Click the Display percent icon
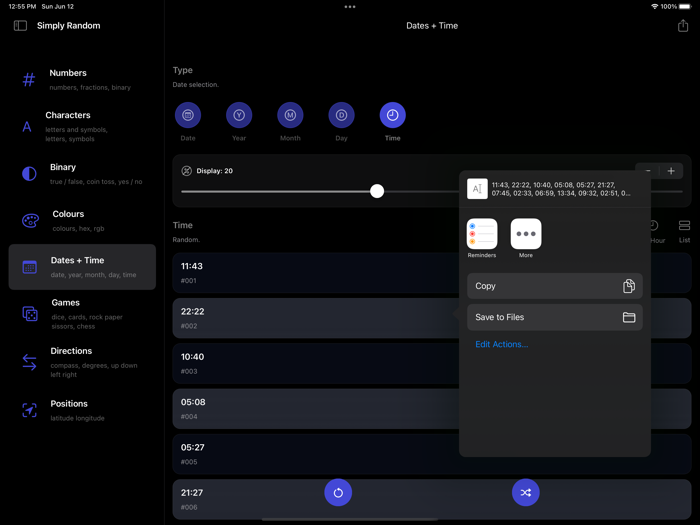This screenshot has width=700, height=525. click(187, 171)
